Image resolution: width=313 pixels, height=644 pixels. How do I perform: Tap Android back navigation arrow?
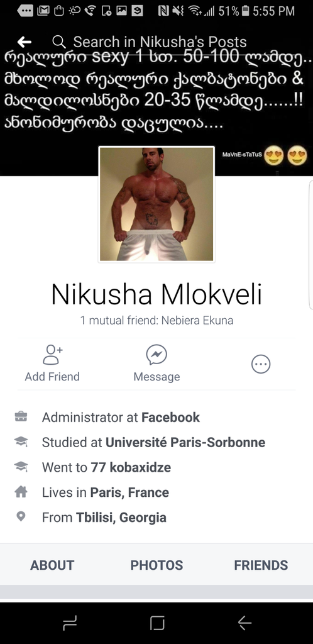pyautogui.click(x=244, y=623)
